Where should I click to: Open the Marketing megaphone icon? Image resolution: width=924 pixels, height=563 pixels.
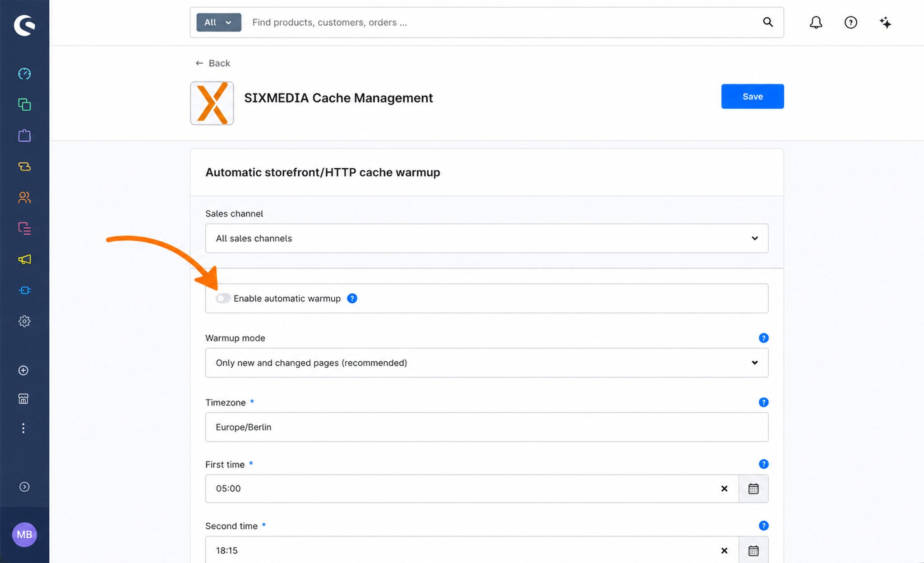(24, 259)
